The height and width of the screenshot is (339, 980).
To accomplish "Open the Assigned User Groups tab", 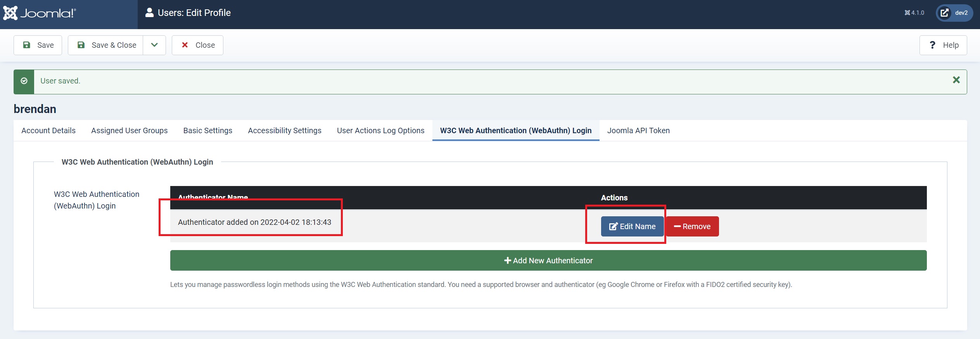I will pyautogui.click(x=130, y=130).
